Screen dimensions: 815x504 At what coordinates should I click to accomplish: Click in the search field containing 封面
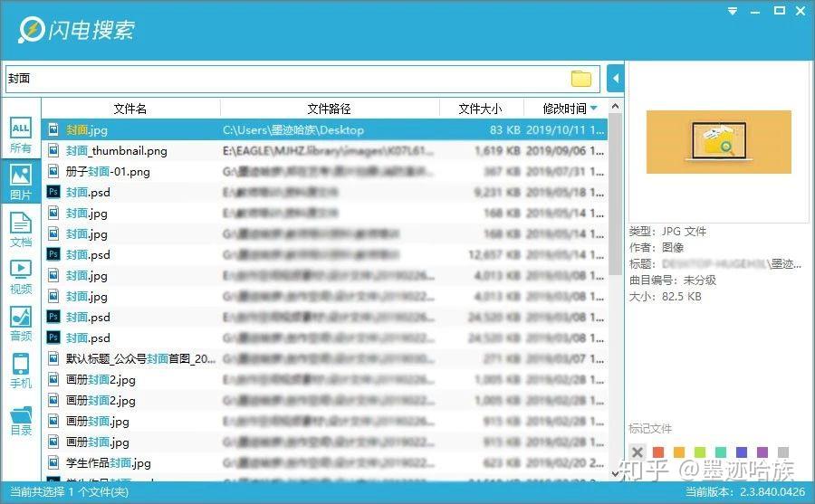coord(302,79)
